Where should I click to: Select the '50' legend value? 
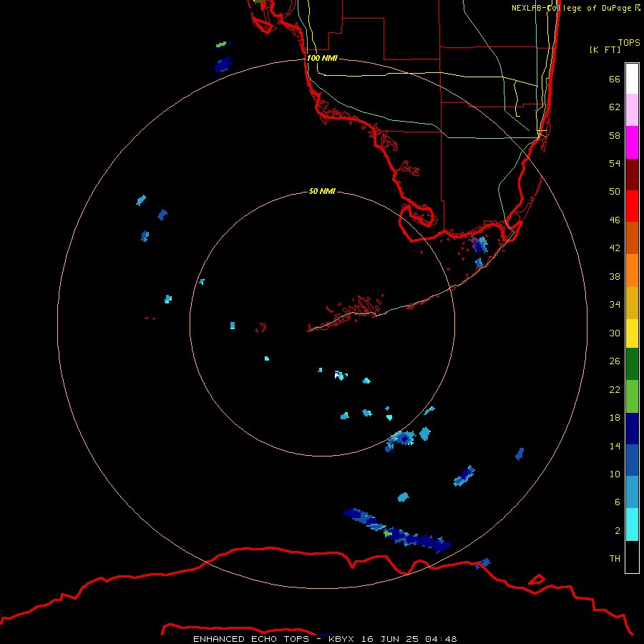615,192
